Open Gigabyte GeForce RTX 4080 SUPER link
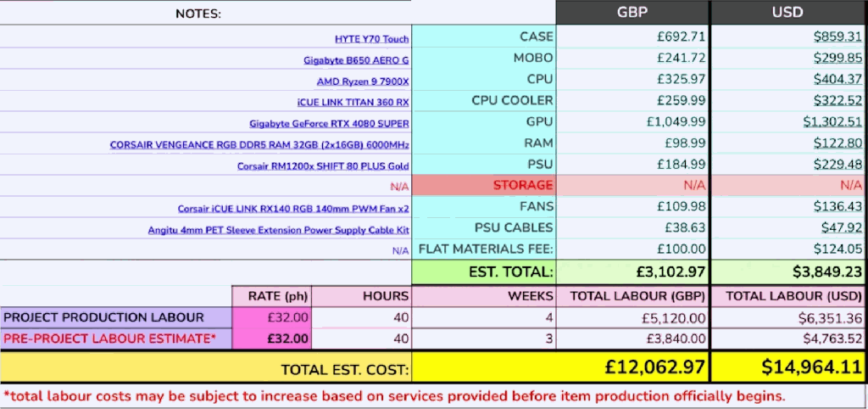This screenshot has height=409, width=868. tap(329, 124)
